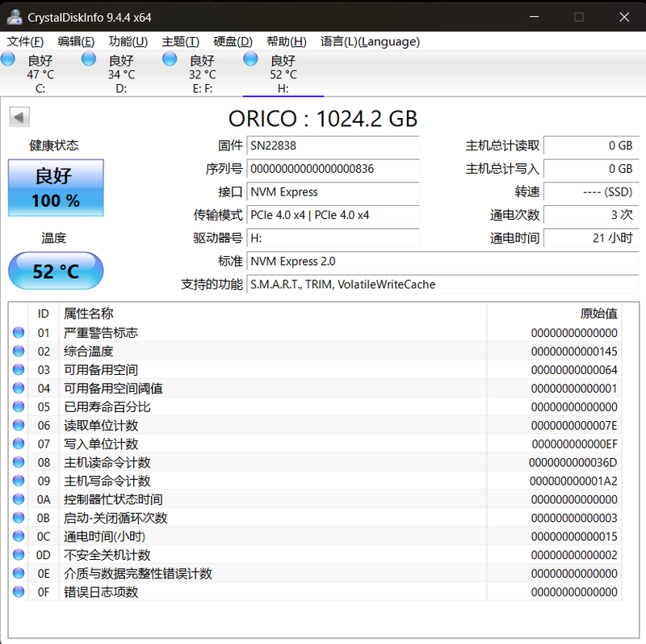Select the E: F: drive status orb

pyautogui.click(x=170, y=59)
